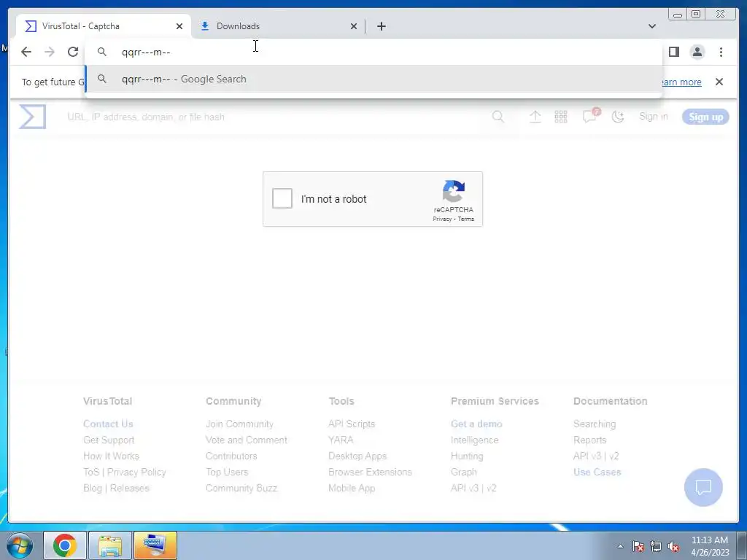Click the muted volume tray icon
Viewport: 747px width, 560px height.
point(673,546)
